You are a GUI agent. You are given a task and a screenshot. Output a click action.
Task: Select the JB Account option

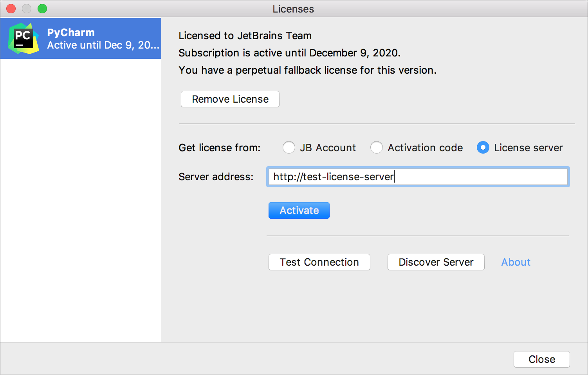coord(289,147)
